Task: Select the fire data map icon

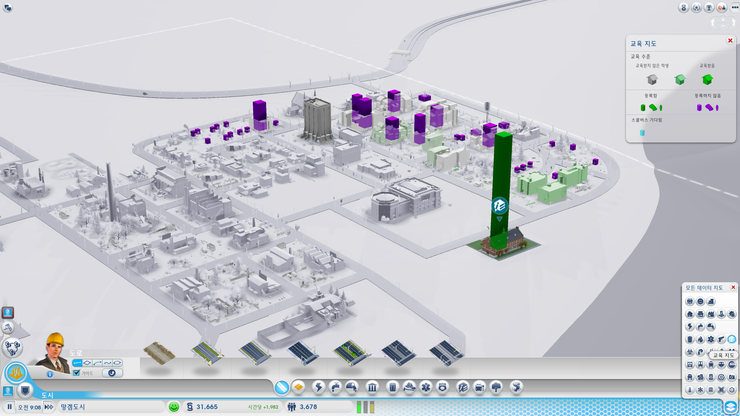Action: coord(700,339)
